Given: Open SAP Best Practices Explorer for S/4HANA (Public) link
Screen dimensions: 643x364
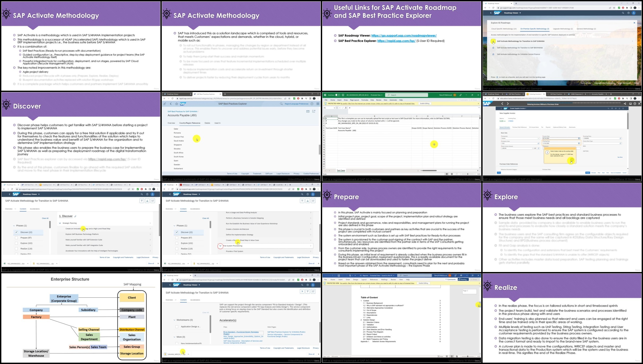Looking at the screenshot, I should pyautogui.click(x=286, y=332).
